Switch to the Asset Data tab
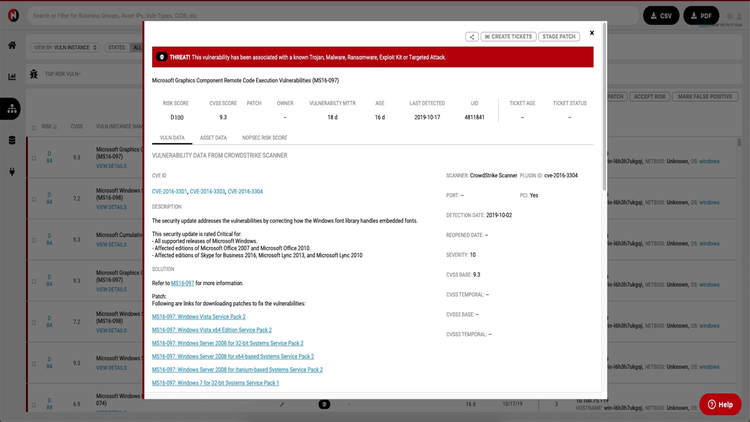The image size is (750, 422). point(213,138)
